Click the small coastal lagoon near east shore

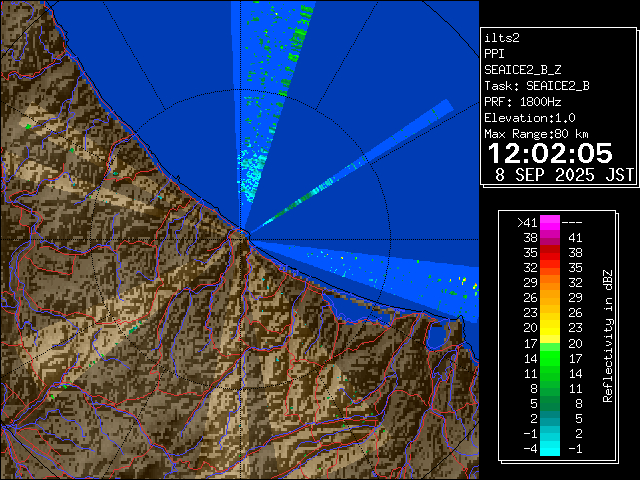(436, 337)
